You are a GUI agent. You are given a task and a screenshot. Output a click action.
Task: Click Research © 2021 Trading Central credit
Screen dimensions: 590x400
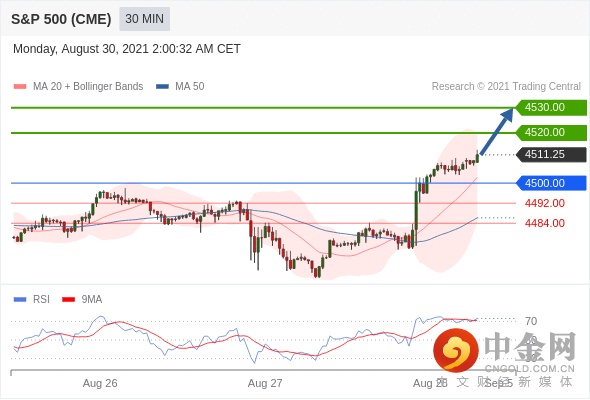coord(506,87)
